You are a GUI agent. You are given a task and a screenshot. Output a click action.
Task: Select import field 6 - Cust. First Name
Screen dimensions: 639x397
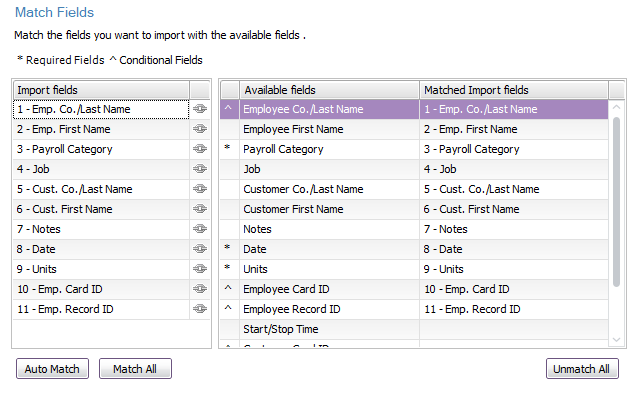point(101,209)
